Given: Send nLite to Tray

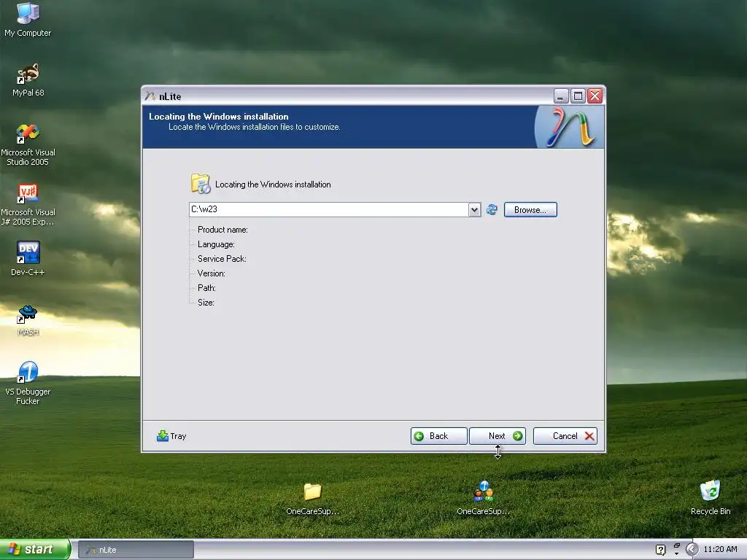Looking at the screenshot, I should (171, 436).
